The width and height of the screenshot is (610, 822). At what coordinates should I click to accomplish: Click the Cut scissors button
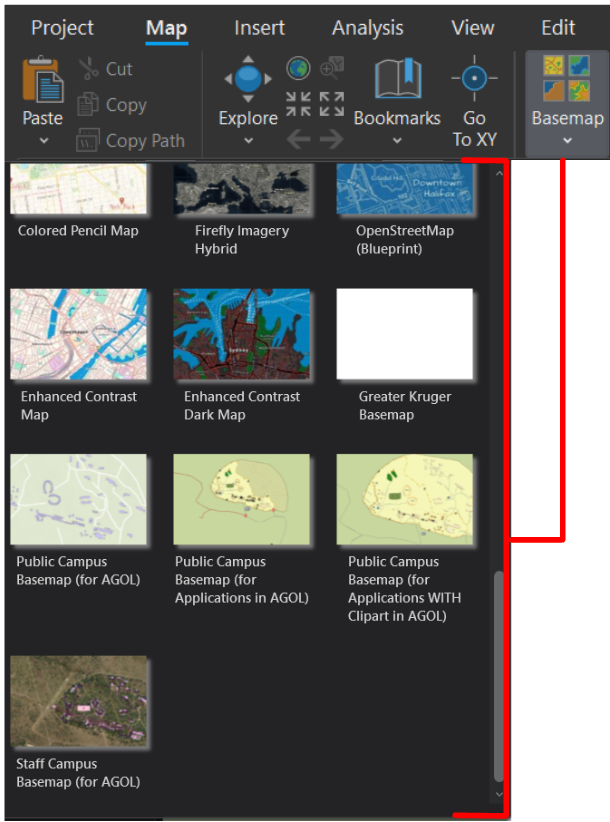[106, 69]
